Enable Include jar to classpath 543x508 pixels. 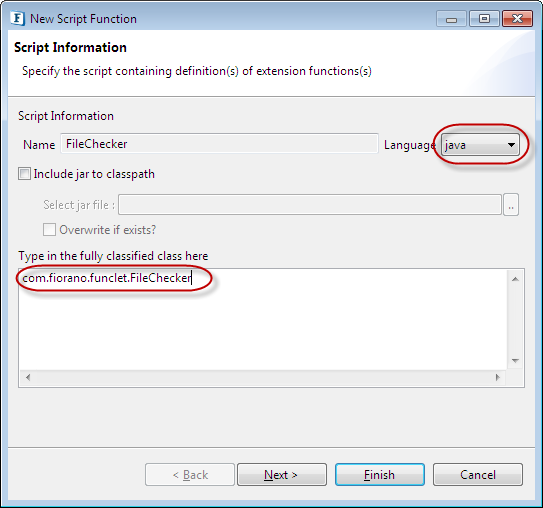coord(24,174)
